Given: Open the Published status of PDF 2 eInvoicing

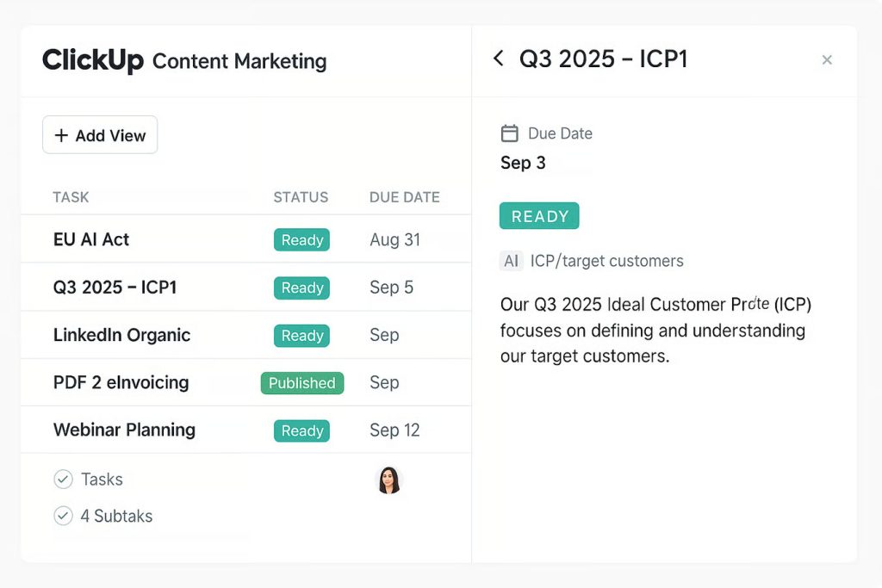Looking at the screenshot, I should (301, 383).
